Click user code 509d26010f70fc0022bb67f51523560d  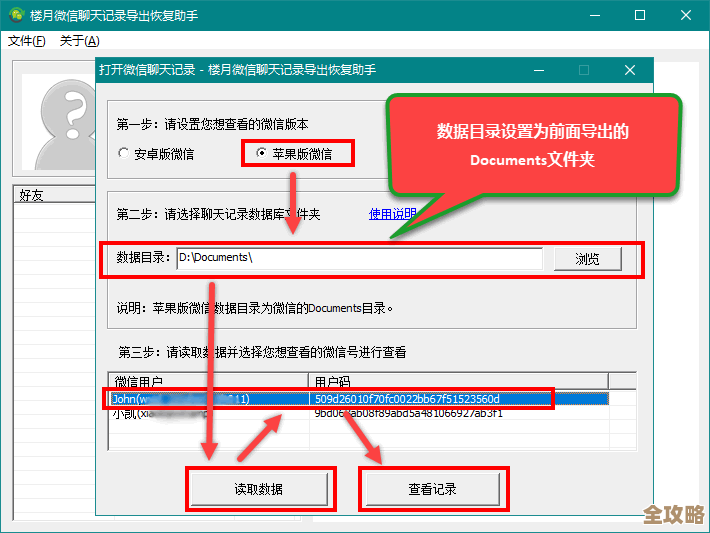point(407,399)
